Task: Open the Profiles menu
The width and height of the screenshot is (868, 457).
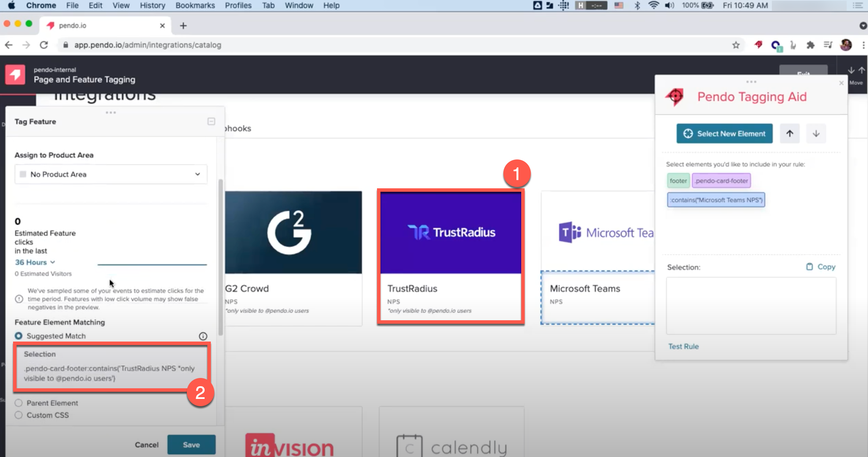Action: coord(238,5)
